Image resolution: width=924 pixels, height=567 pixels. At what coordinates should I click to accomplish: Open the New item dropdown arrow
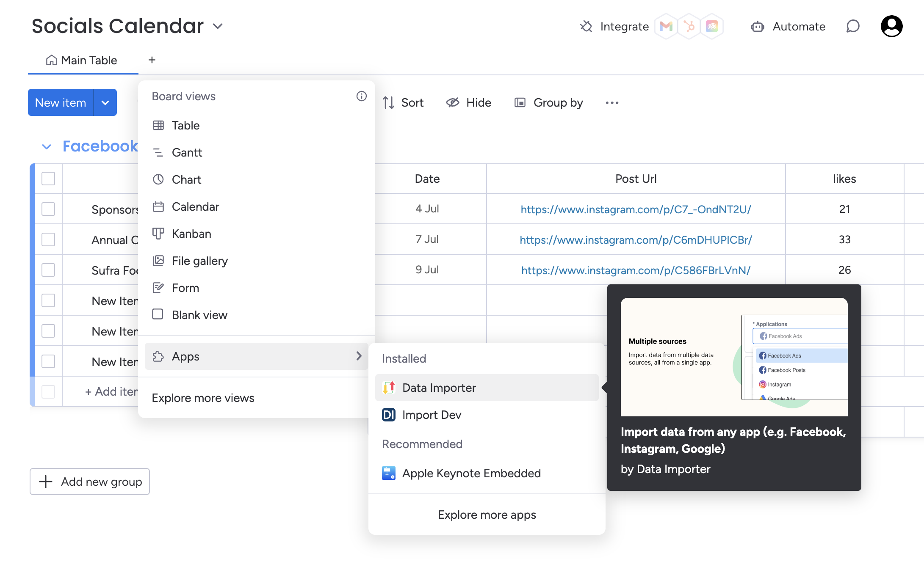pos(105,102)
